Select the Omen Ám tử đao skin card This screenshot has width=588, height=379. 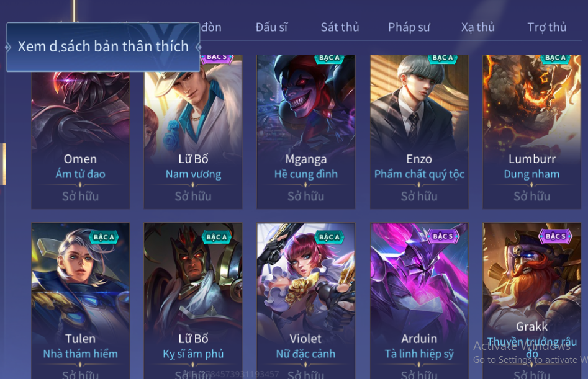[x=81, y=138]
